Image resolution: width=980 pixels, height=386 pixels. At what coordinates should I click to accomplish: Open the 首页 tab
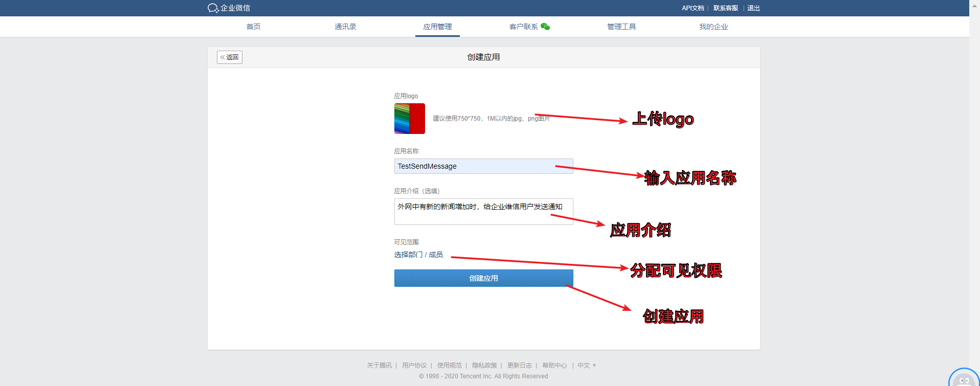coord(253,27)
